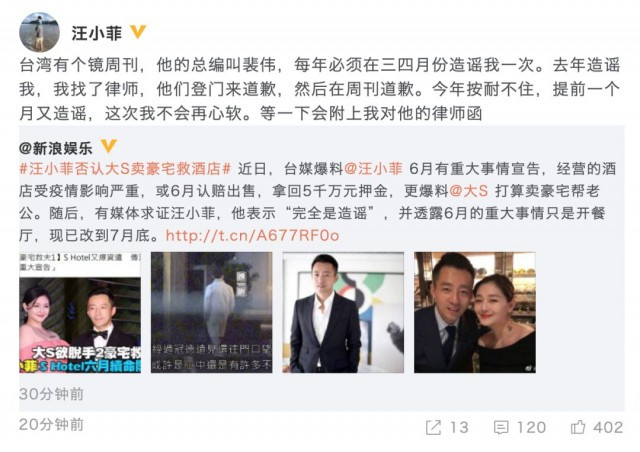Click the 30分钟前 original post timestamp

pyautogui.click(x=51, y=394)
